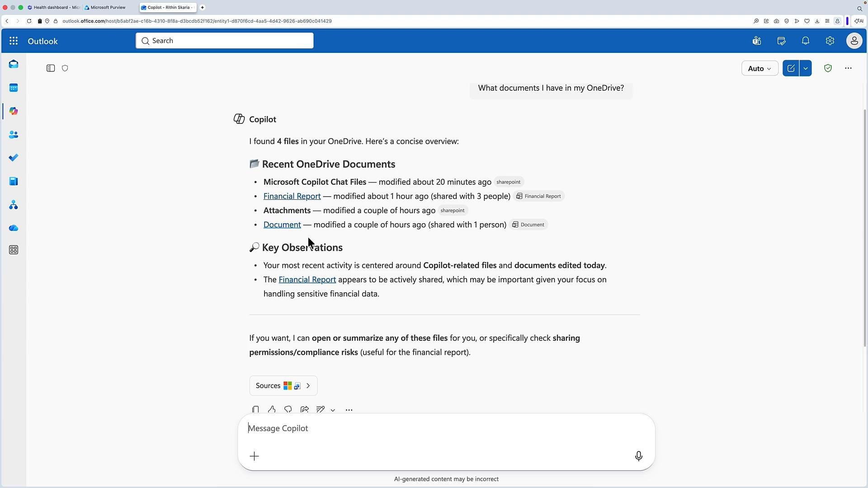This screenshot has height=488, width=868.
Task: Select the Copilot - Rithin Skaria tab
Action: point(168,7)
